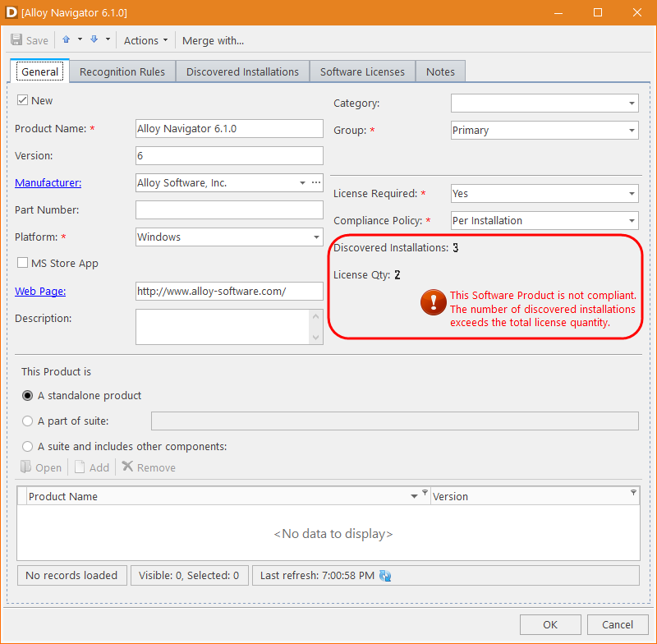This screenshot has width=657, height=644.
Task: Open the Software Licenses tab
Action: coord(362,71)
